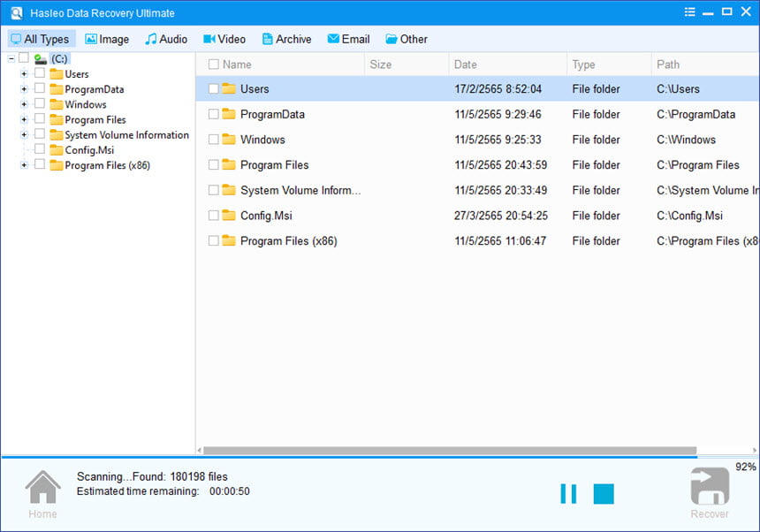760x532 pixels.
Task: Click the Home icon
Action: 42,487
